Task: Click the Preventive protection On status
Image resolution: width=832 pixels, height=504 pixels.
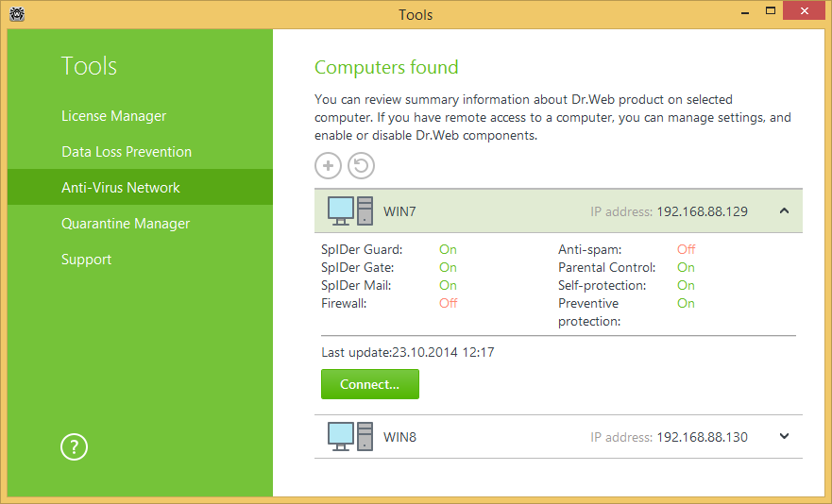Action: click(686, 304)
